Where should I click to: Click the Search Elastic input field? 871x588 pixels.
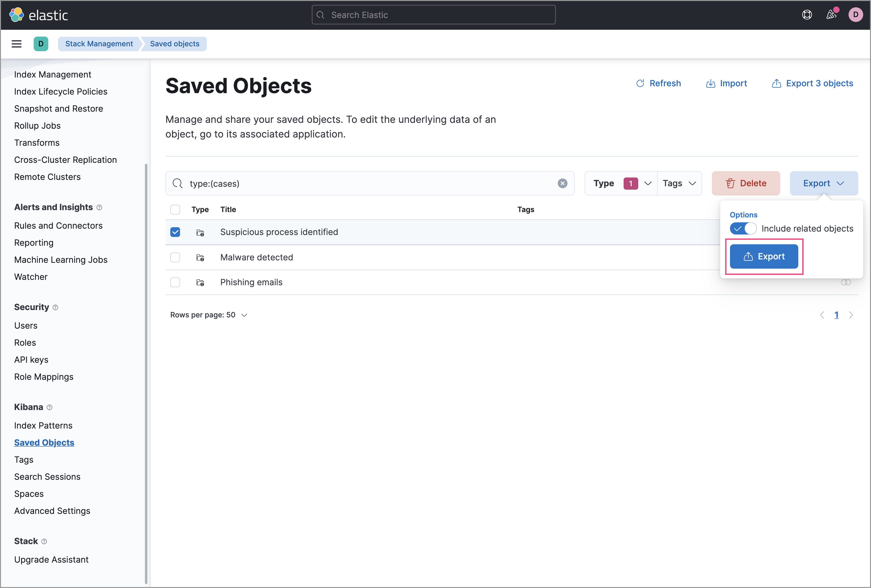tap(433, 15)
